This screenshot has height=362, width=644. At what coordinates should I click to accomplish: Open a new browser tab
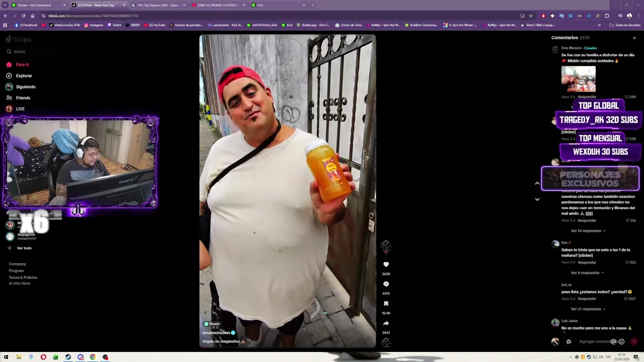coord(312,5)
